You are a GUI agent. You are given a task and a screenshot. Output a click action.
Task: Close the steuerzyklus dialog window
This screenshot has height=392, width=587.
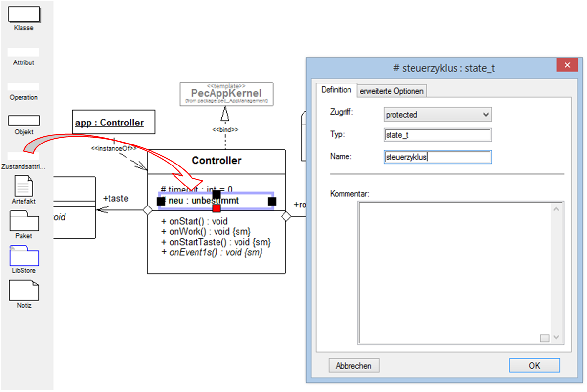[x=567, y=66]
